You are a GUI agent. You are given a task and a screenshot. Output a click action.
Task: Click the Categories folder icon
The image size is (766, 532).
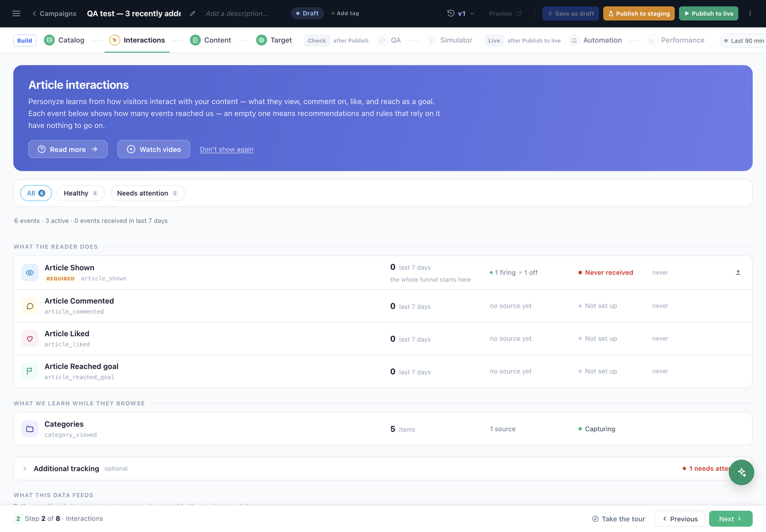[30, 429]
